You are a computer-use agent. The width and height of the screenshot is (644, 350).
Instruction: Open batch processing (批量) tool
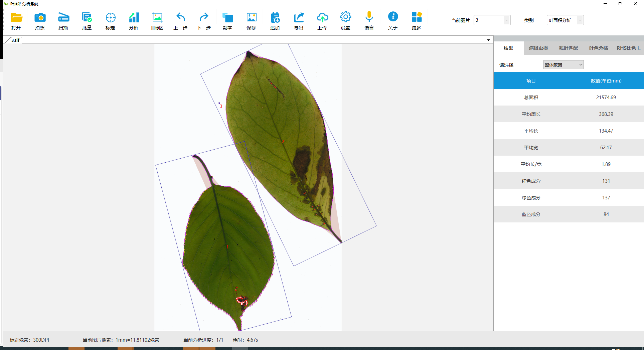(87, 18)
